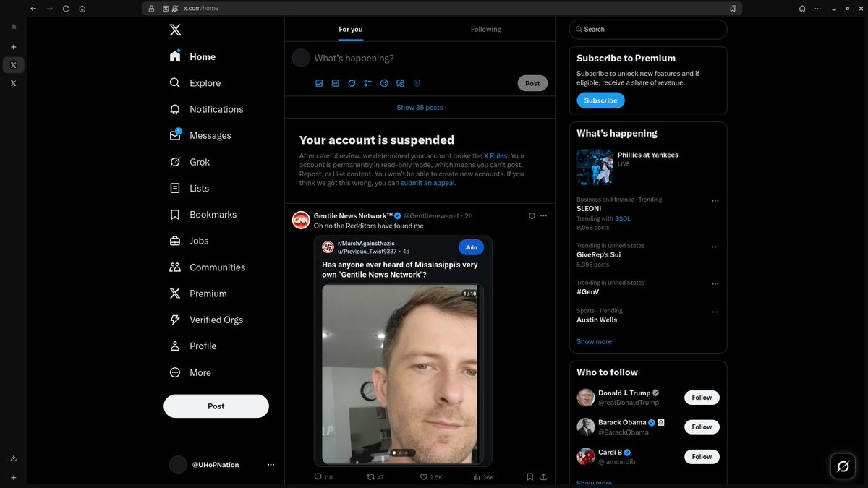The image size is (868, 488).
Task: Open browser extensions puzzle icon
Action: [x=802, y=9]
